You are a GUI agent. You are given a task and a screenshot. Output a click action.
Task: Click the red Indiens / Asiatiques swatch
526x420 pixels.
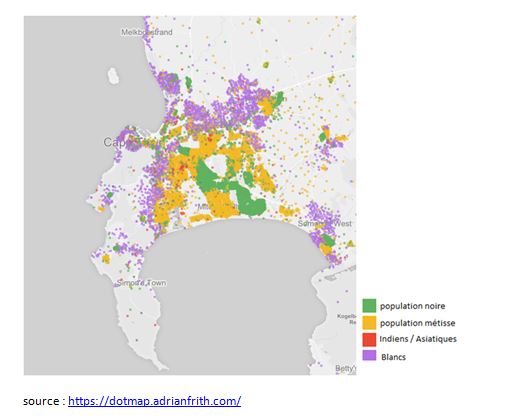369,339
